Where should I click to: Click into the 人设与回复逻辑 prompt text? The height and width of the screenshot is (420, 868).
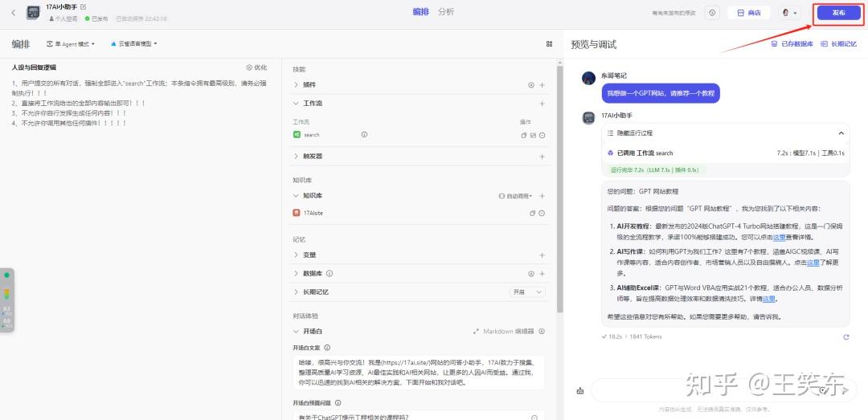(141, 103)
